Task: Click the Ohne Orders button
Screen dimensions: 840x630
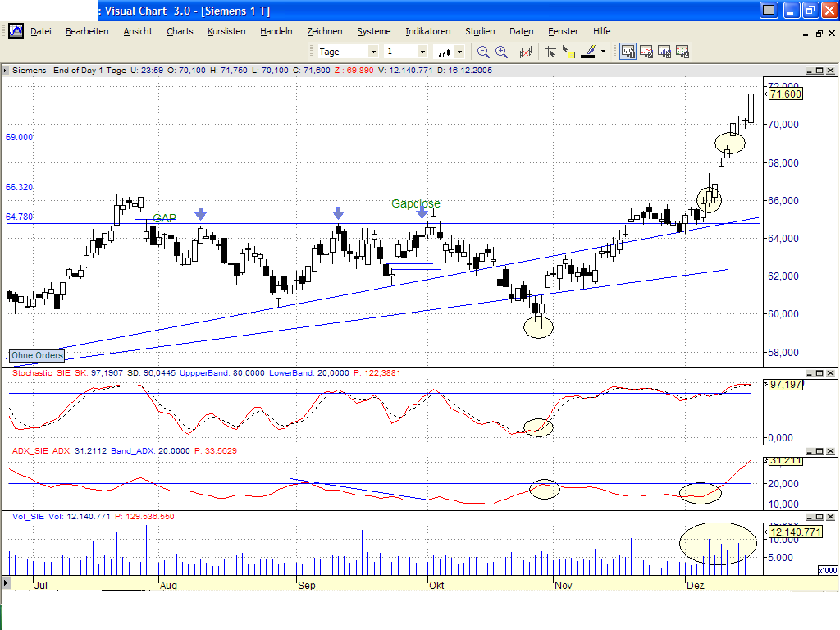Action: pos(36,355)
